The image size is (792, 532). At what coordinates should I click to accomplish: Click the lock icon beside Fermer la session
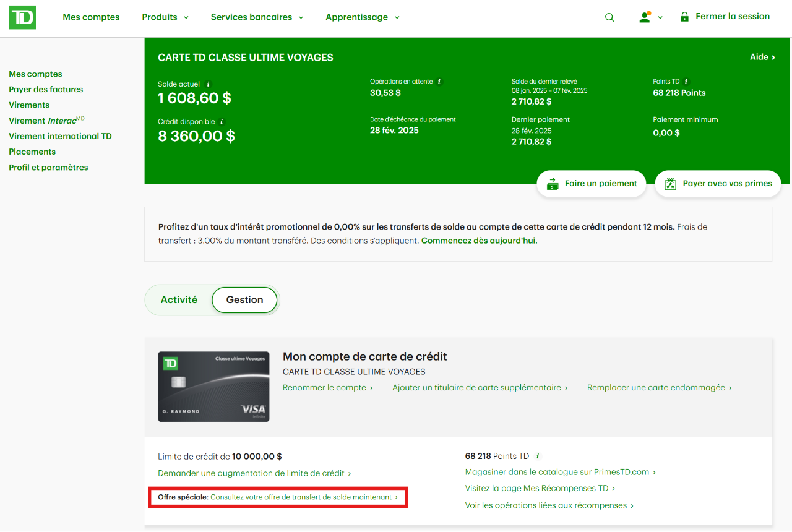[684, 17]
